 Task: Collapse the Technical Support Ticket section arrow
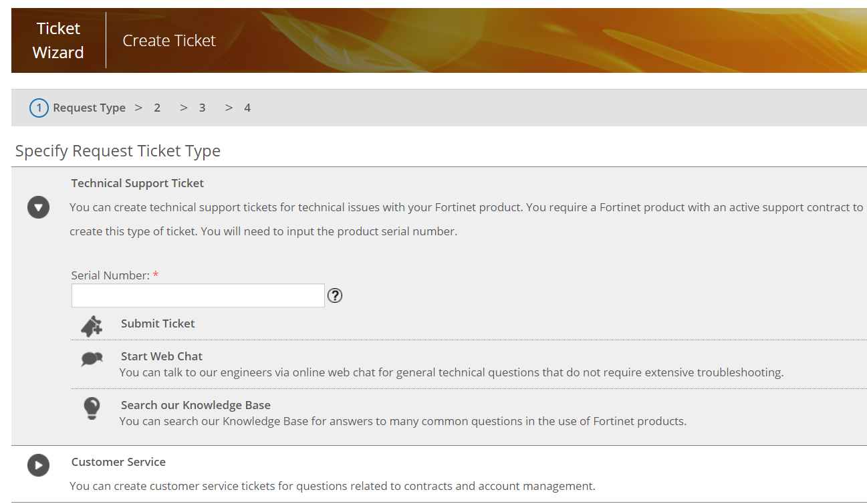click(38, 208)
